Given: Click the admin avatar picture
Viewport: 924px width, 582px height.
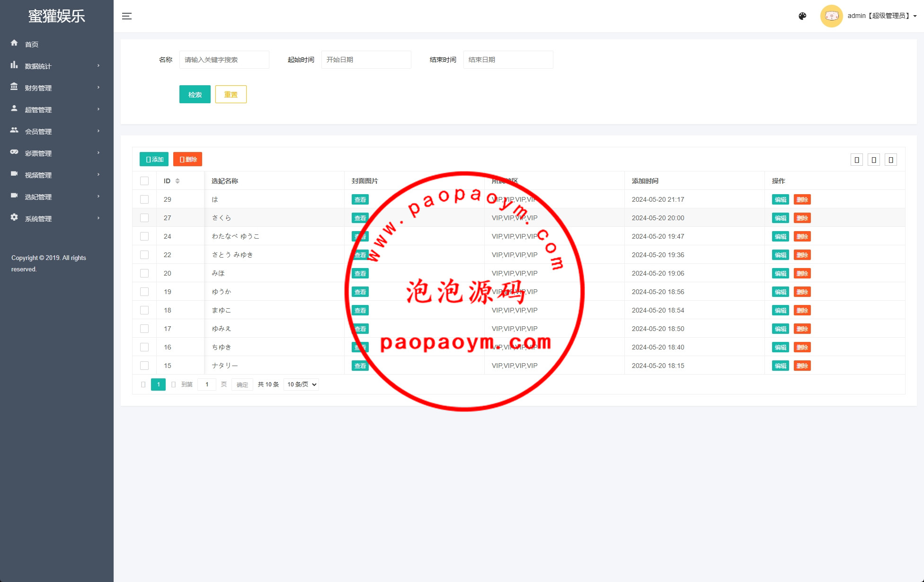Looking at the screenshot, I should coord(831,16).
